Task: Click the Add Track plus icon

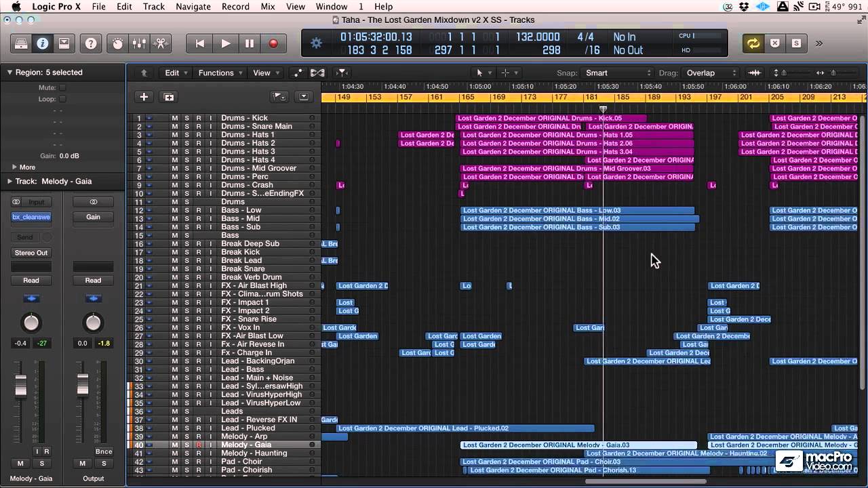Action: [x=143, y=97]
